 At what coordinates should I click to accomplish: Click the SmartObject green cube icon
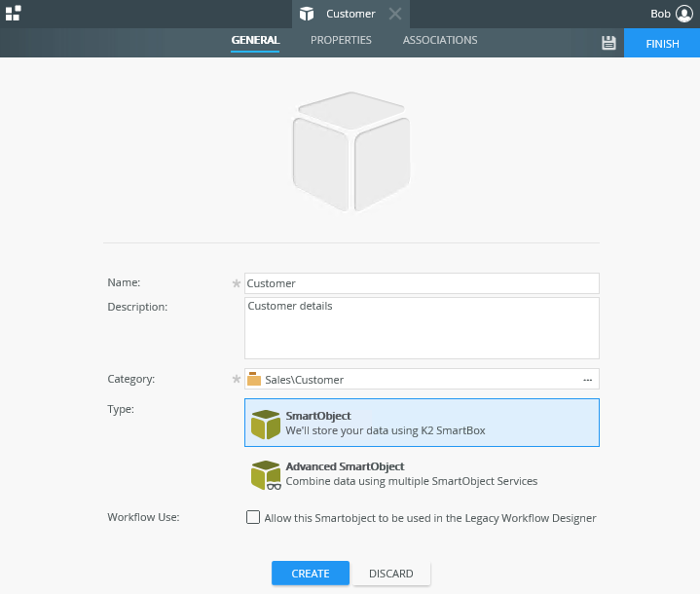point(266,424)
